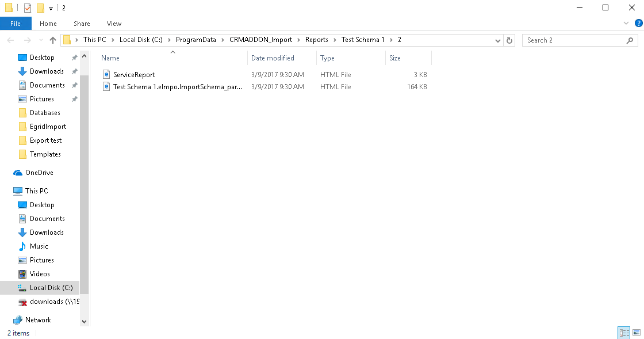
Task: Click the OneDrive cloud icon
Action: [18, 173]
